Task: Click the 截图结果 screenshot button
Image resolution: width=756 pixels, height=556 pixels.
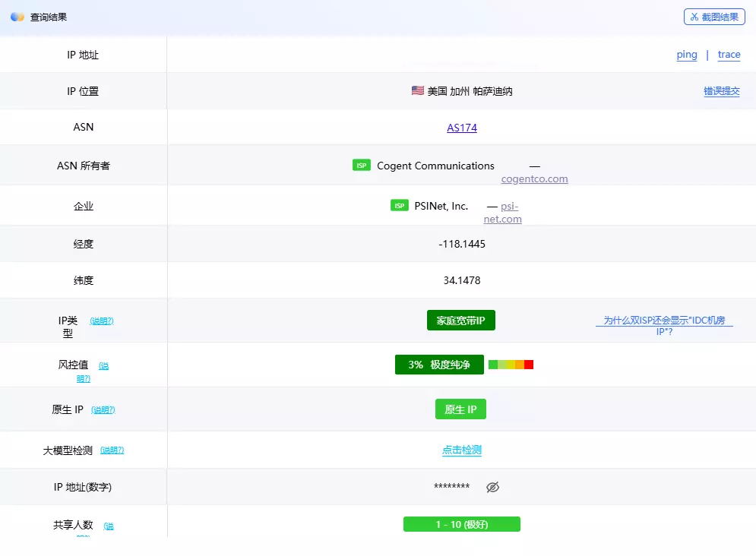Action: click(x=713, y=17)
